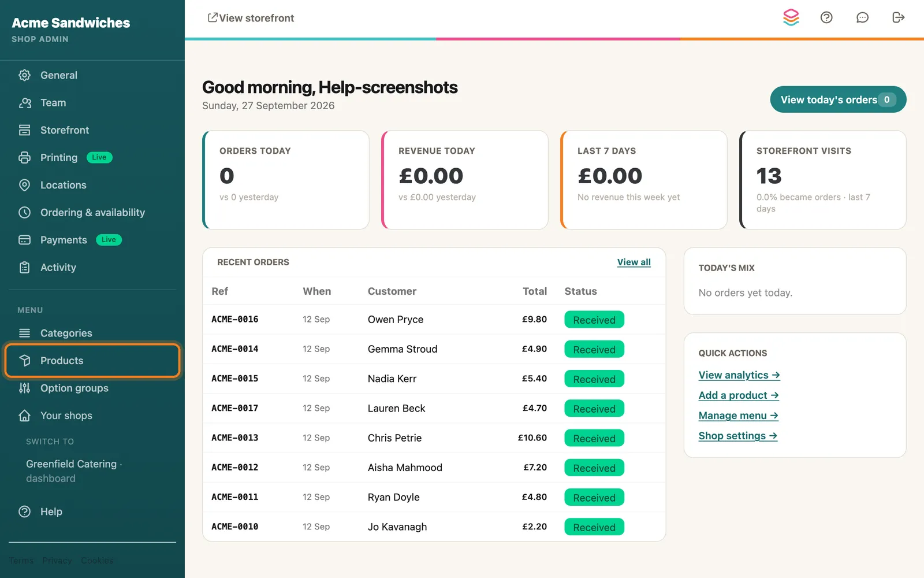
Task: Click the log out icon
Action: (x=898, y=17)
